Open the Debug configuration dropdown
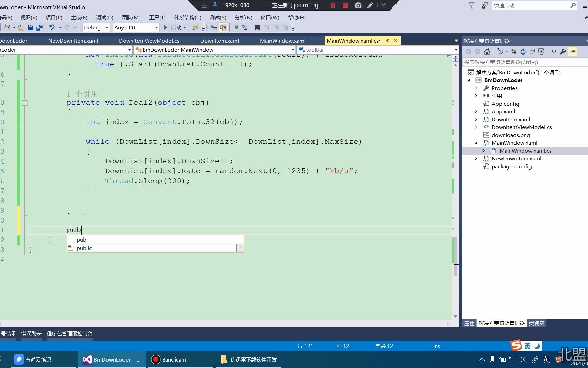 (107, 27)
